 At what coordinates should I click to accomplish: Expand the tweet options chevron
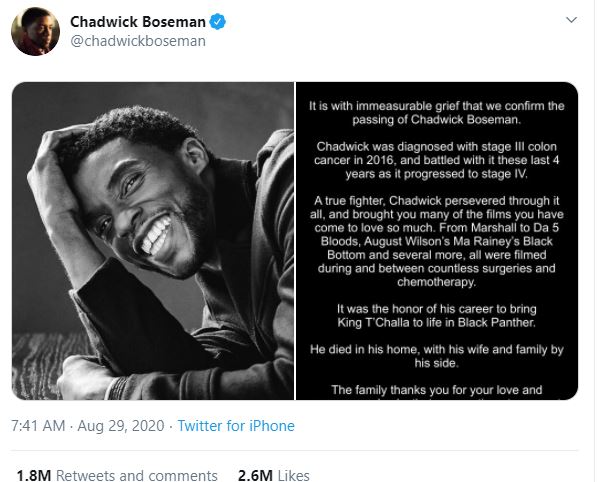pos(571,20)
